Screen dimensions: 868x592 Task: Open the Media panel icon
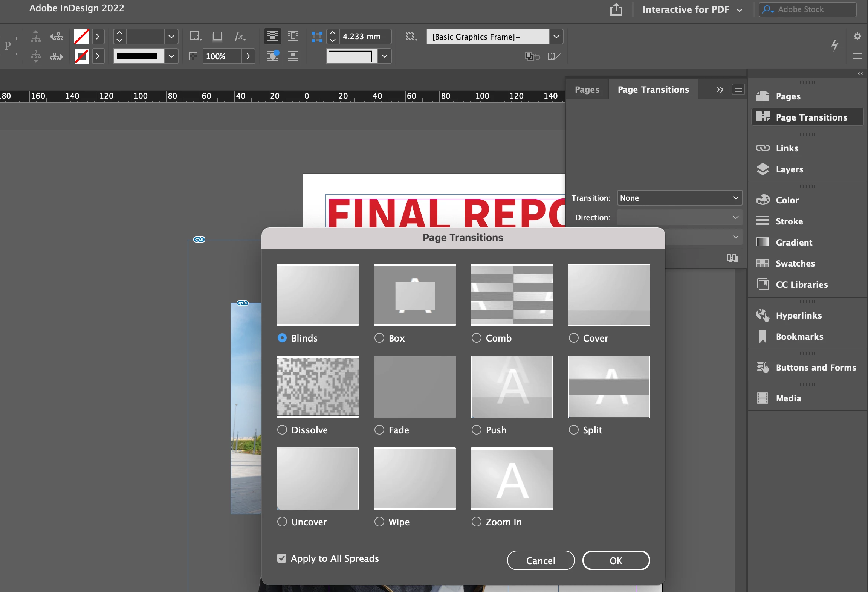pos(763,398)
